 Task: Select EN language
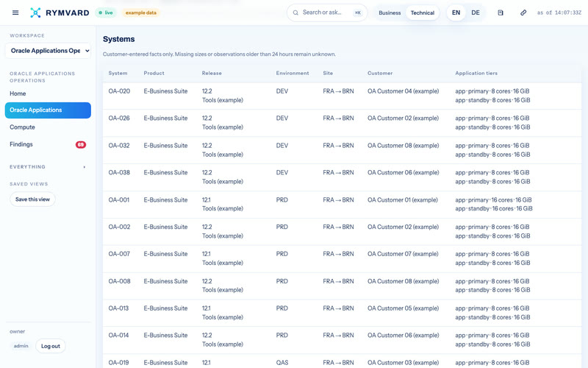[x=456, y=13]
